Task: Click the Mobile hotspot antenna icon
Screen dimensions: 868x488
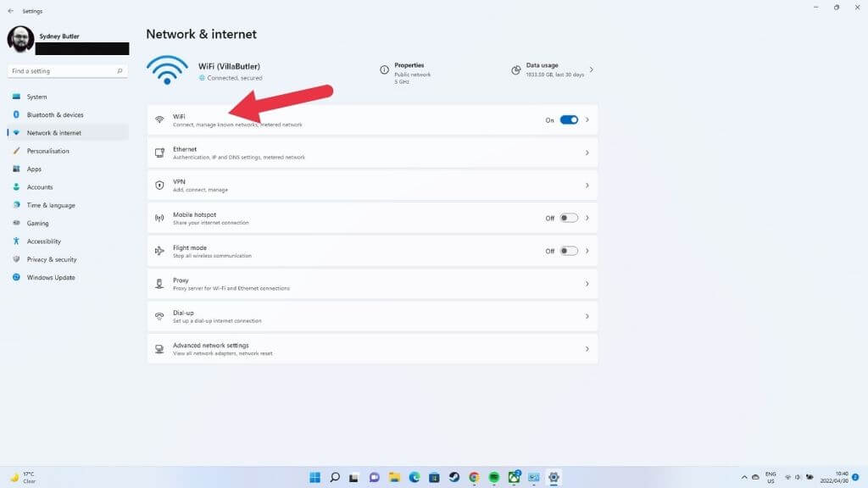Action: [159, 218]
